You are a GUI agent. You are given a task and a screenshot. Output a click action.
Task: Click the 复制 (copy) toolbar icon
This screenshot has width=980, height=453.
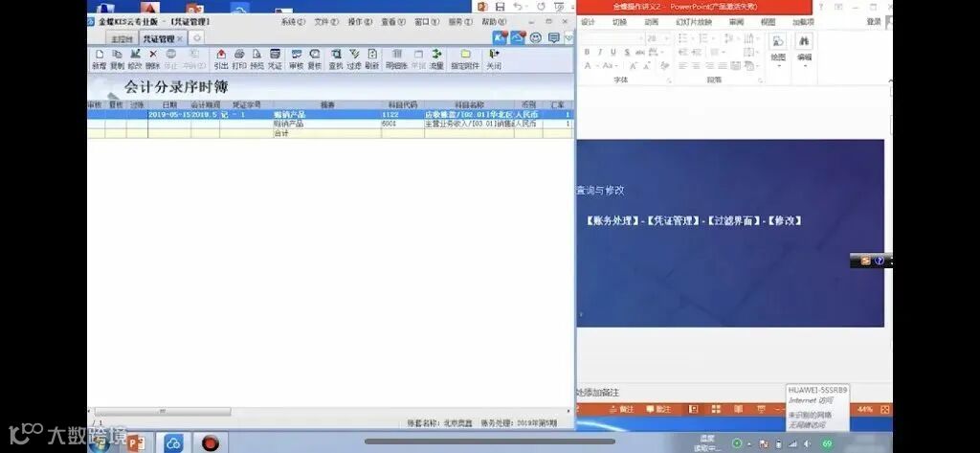tap(117, 58)
